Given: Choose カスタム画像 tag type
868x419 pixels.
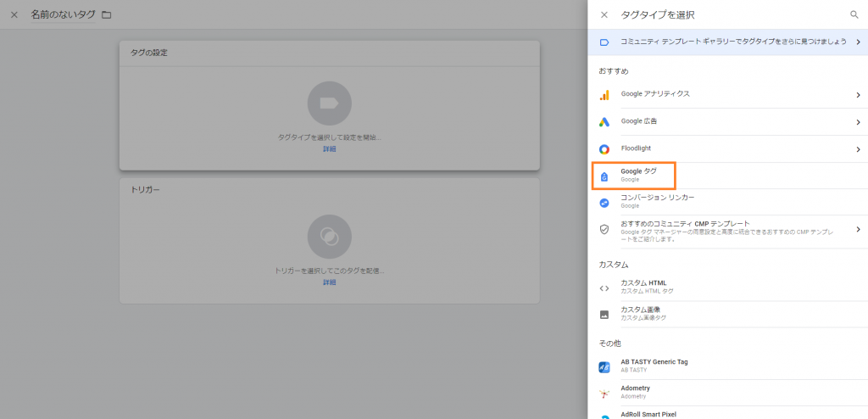Looking at the screenshot, I should coord(727,314).
